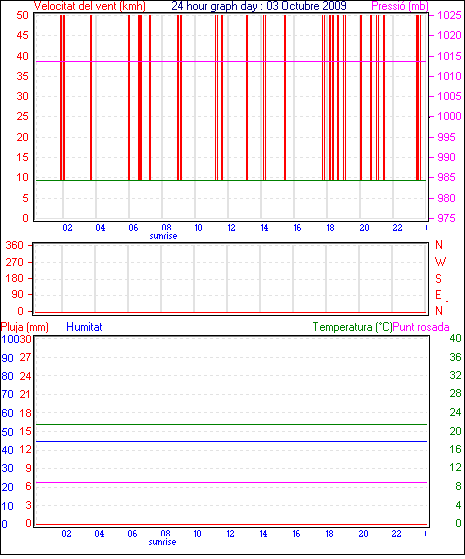
Task: Click the "W" compass direction label
Action: tap(440, 262)
